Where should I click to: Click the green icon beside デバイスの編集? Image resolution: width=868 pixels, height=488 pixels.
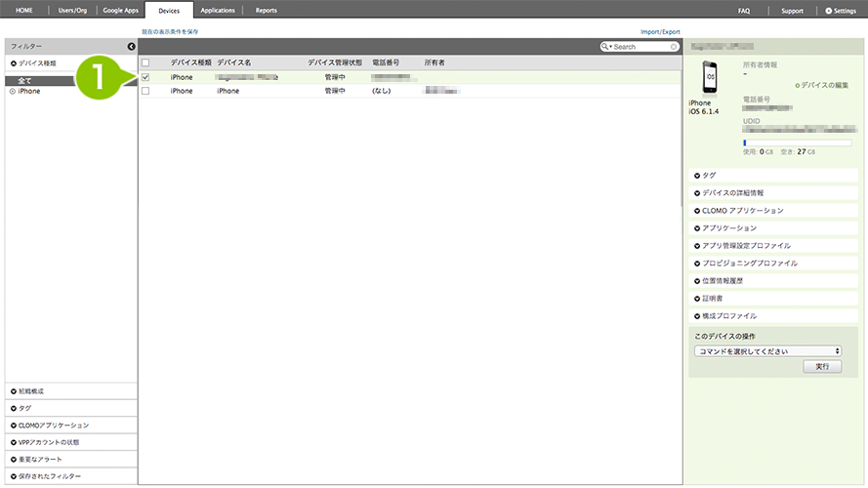797,86
